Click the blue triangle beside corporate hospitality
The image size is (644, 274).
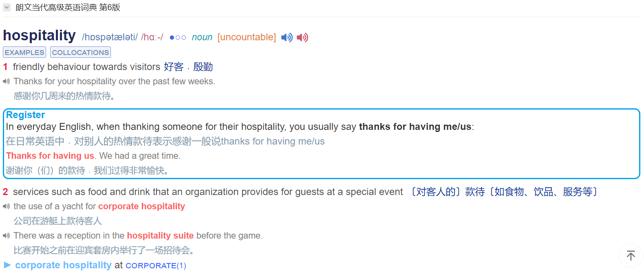[7, 265]
